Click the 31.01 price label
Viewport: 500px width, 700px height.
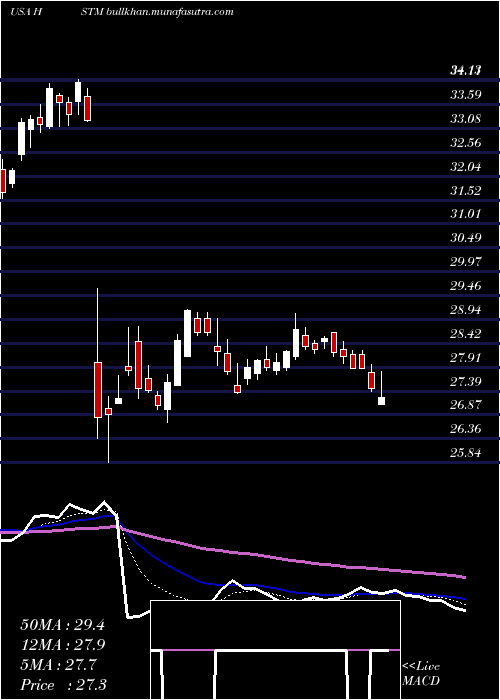(466, 213)
